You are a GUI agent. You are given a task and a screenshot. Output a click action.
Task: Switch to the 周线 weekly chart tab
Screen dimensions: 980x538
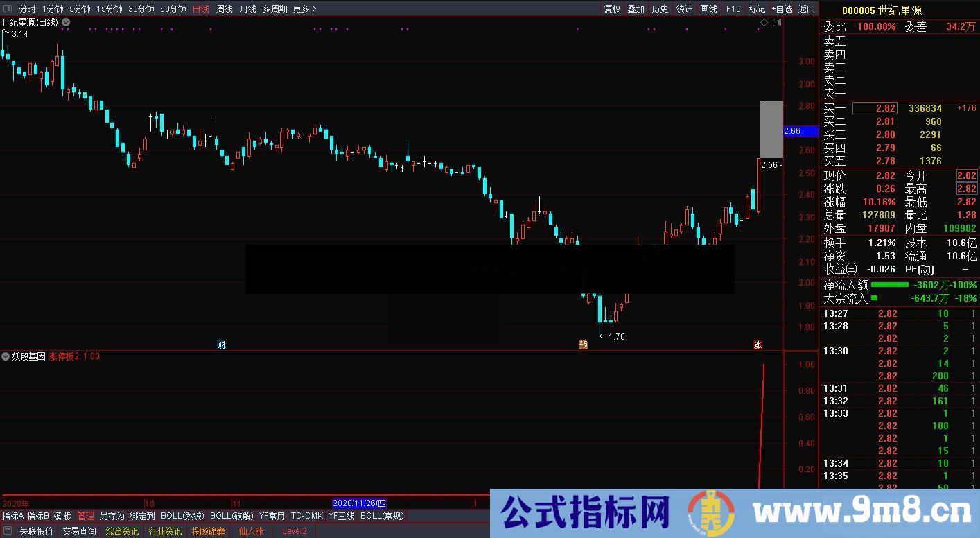(x=224, y=9)
